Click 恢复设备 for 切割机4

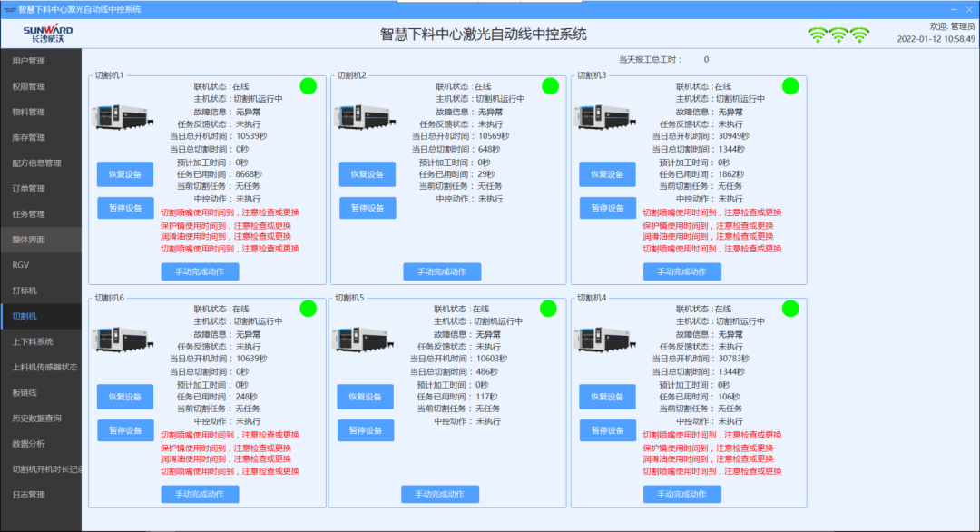point(607,397)
